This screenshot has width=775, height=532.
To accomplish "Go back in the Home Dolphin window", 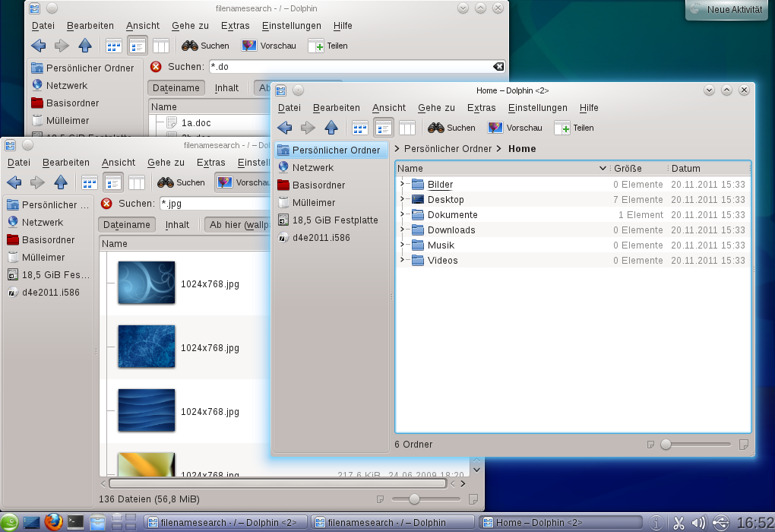I will 285,128.
